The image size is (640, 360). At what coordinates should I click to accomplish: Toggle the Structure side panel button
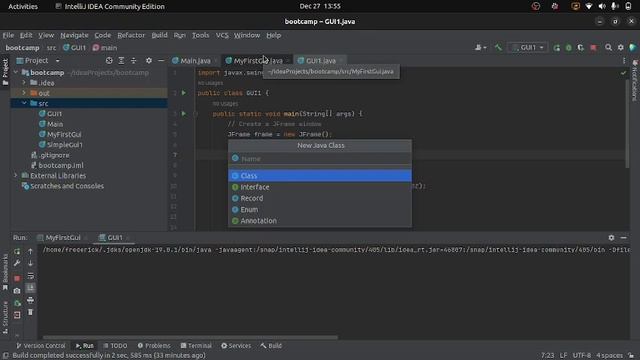pyautogui.click(x=5, y=318)
